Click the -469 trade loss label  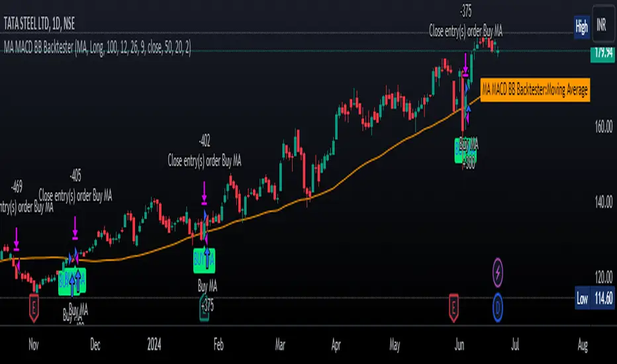[x=17, y=187]
